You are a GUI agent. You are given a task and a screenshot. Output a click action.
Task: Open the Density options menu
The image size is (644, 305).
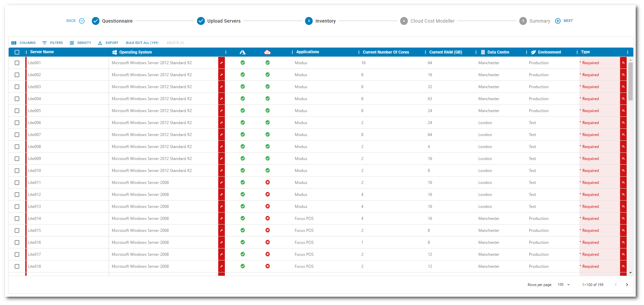tap(80, 43)
